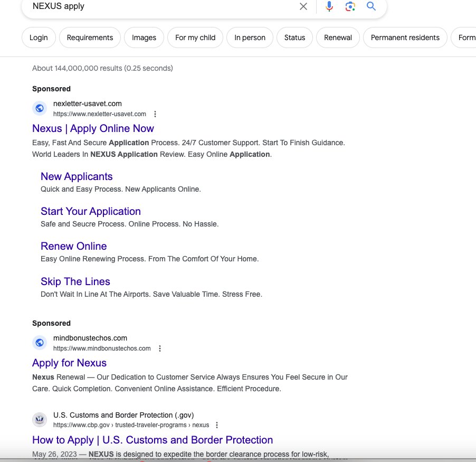Switch to the Images filter chip
Screen dimensions: 476x462
tap(144, 37)
